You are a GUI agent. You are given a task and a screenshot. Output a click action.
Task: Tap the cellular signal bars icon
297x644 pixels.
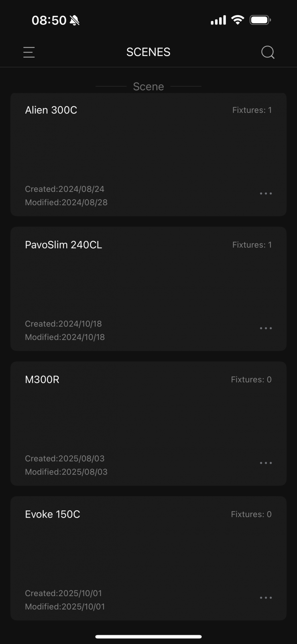pyautogui.click(x=218, y=20)
